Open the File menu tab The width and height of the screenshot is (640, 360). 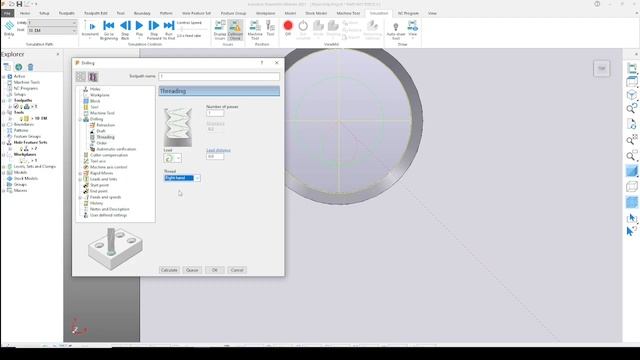point(7,13)
